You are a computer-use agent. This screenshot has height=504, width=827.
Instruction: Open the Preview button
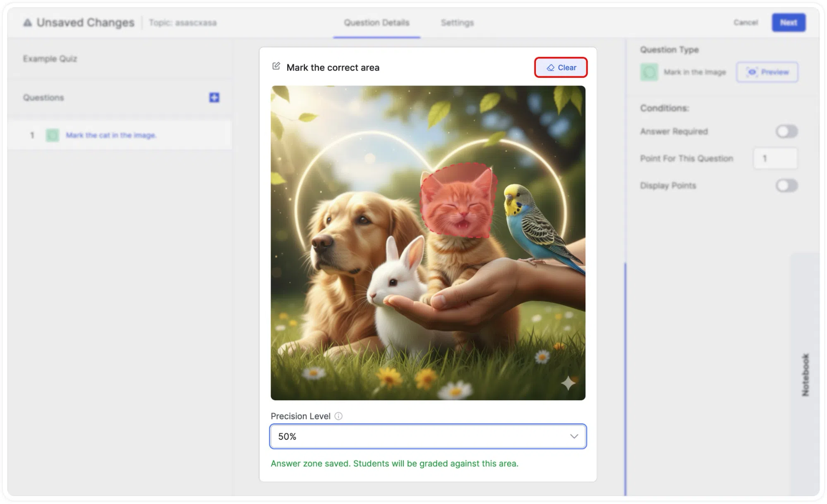pyautogui.click(x=767, y=72)
